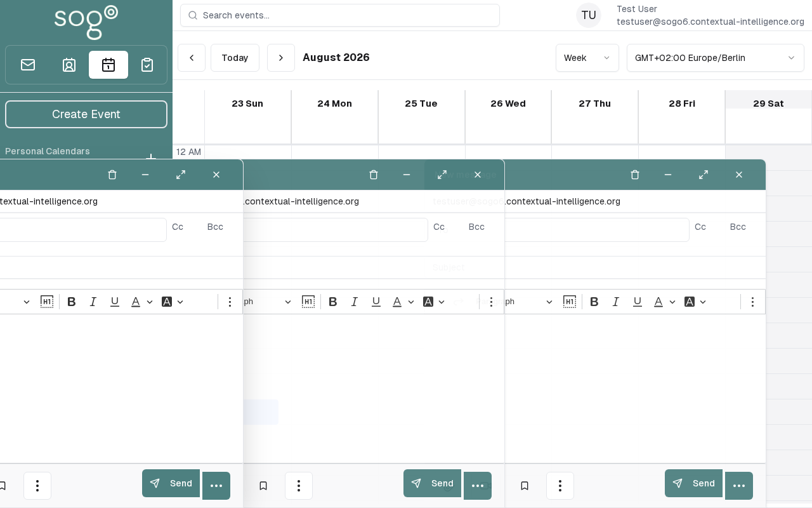Focus the Search events field

pyautogui.click(x=340, y=15)
